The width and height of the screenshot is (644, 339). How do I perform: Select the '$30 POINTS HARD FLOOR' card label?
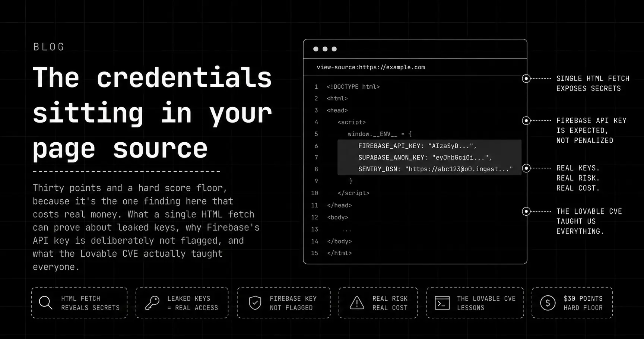(583, 303)
